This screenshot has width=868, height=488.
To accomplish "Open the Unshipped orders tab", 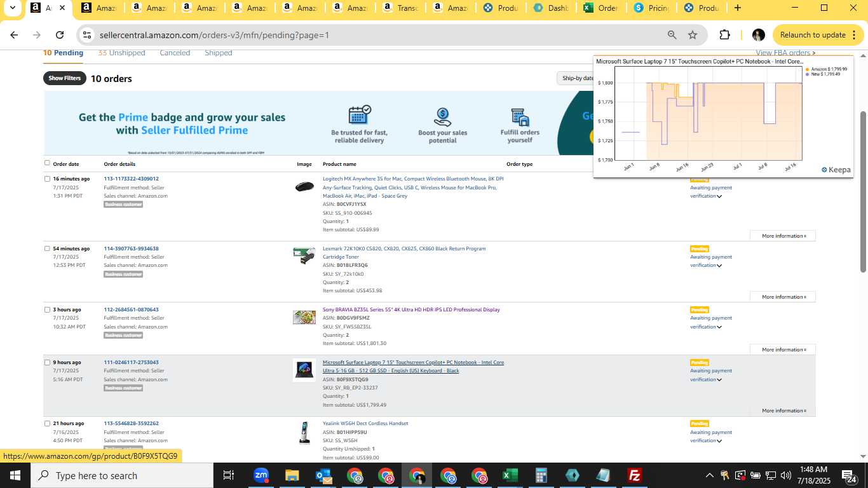I will point(121,53).
